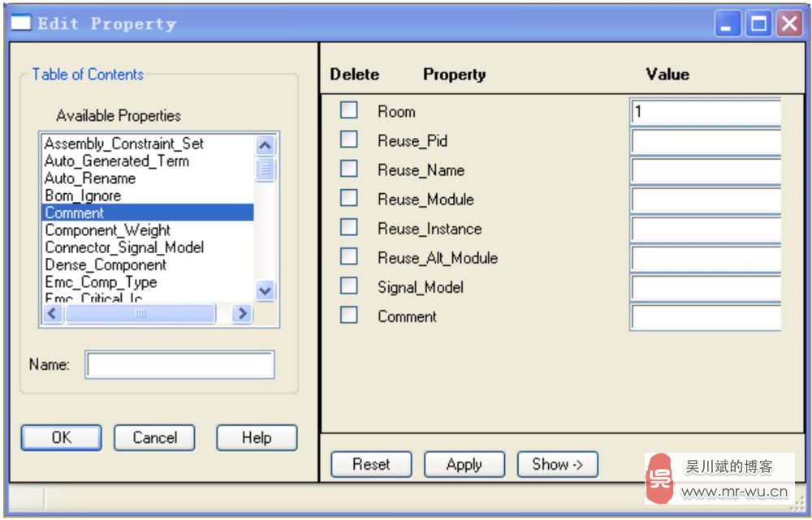Tick the Delete checkbox for Reuse_Instance
The height and width of the screenshot is (520, 812).
348,227
